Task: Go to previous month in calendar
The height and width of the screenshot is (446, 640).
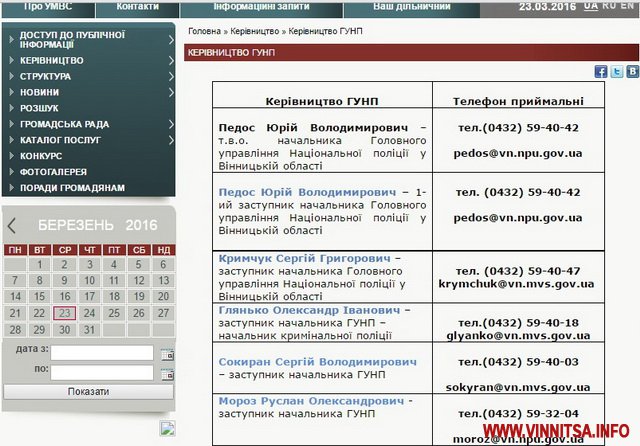Action: click(12, 226)
